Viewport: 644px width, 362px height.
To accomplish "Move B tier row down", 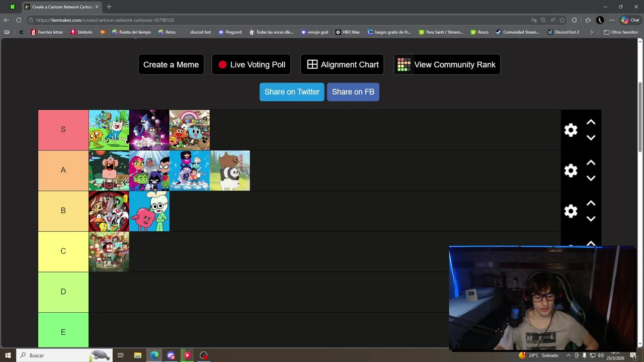I will [x=591, y=219].
